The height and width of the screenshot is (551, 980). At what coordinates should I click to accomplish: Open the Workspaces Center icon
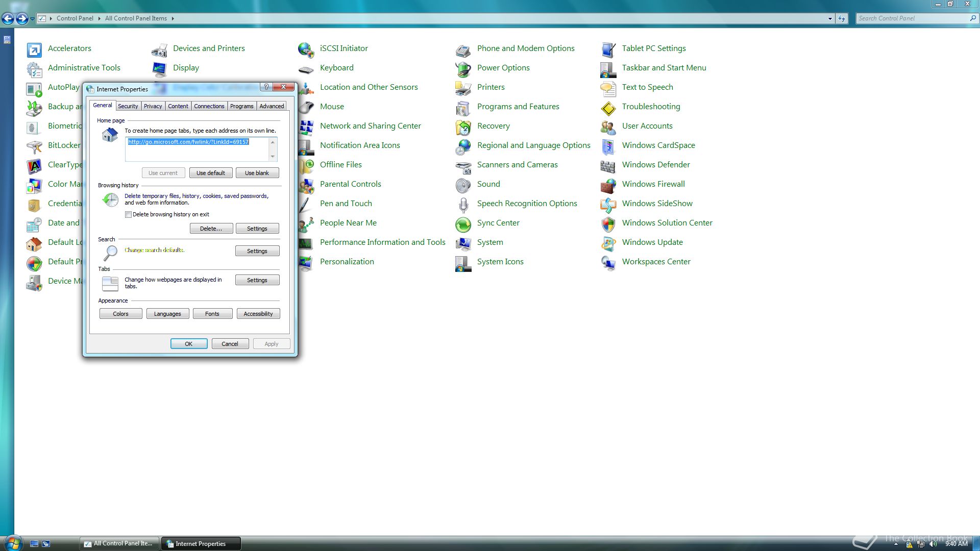pyautogui.click(x=608, y=262)
